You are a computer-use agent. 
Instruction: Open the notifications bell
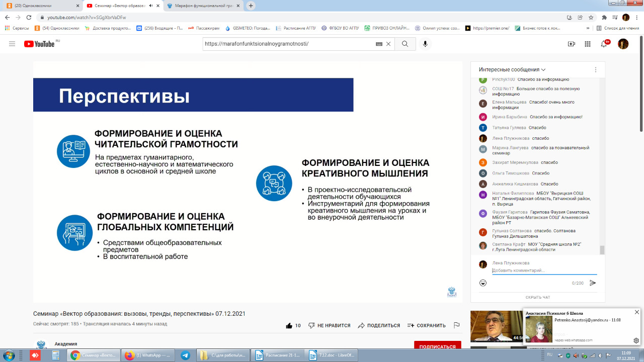coord(604,44)
